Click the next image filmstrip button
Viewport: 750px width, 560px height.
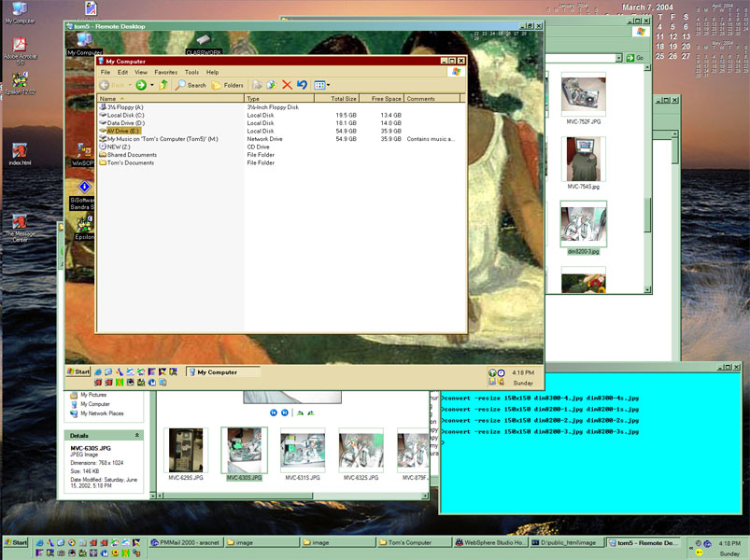click(x=284, y=412)
